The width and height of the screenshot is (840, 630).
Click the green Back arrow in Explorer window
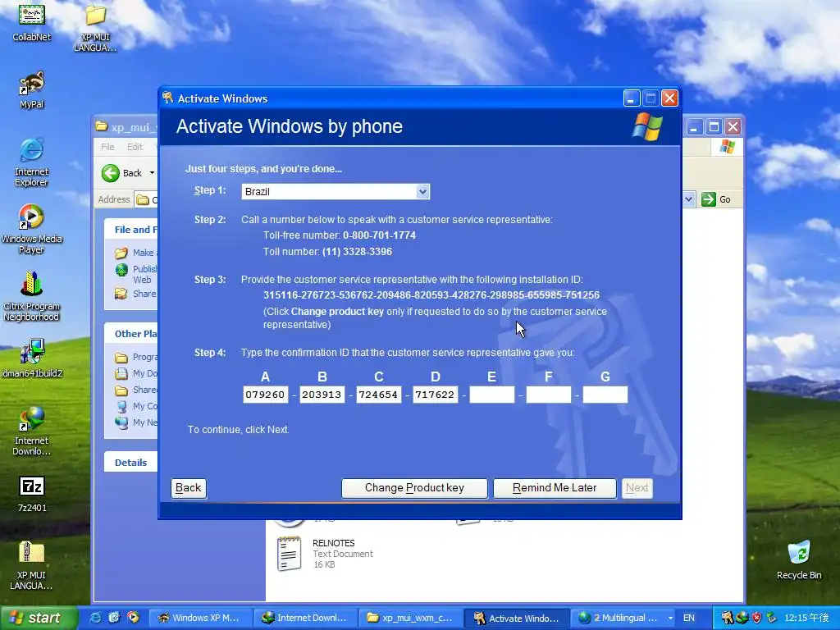click(111, 173)
